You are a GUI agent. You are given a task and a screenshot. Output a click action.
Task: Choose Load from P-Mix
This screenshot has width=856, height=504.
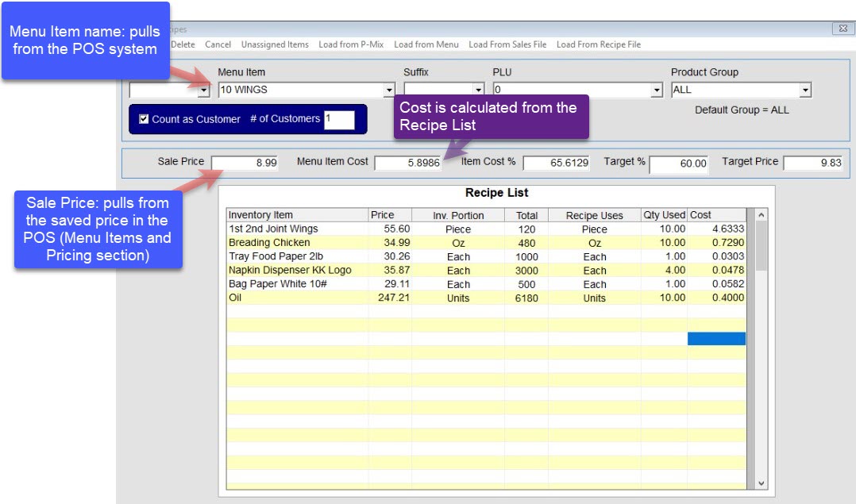351,44
